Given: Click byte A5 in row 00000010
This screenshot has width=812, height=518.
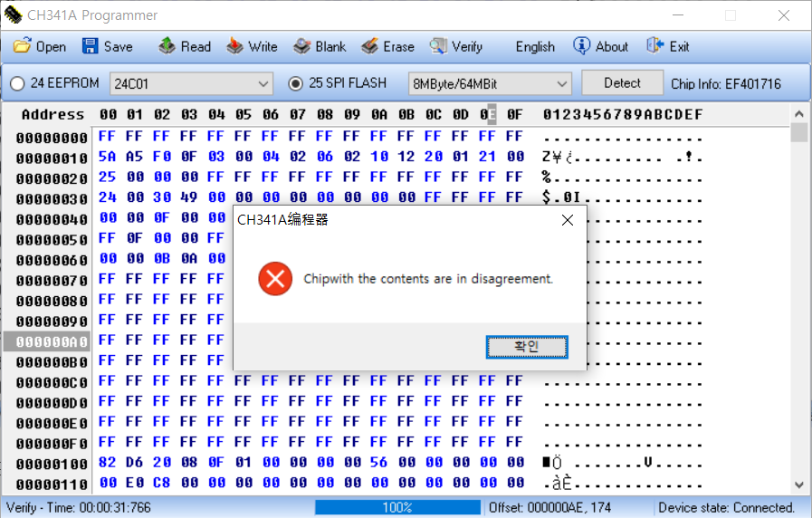Looking at the screenshot, I should 135,157.
